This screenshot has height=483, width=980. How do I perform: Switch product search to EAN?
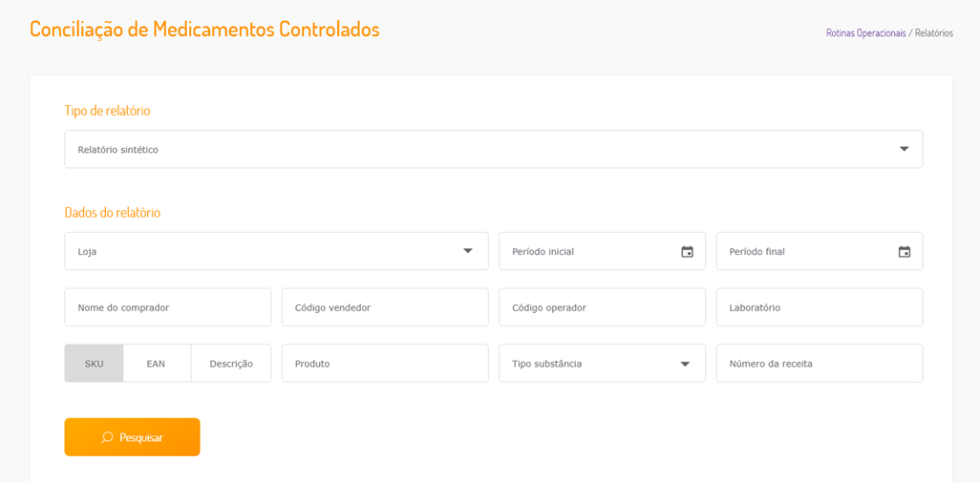(156, 364)
